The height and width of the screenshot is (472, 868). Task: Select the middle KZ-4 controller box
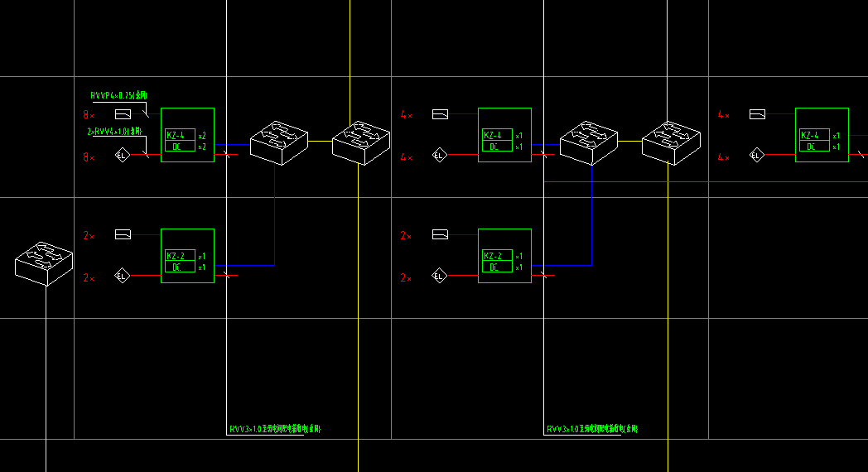505,134
